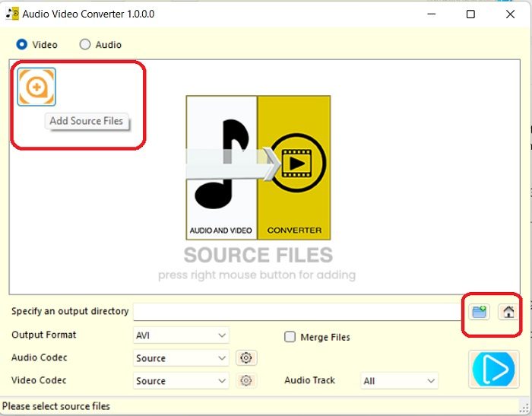Minimize the Audio Video Converter window
The width and height of the screenshot is (532, 416).
431,14
